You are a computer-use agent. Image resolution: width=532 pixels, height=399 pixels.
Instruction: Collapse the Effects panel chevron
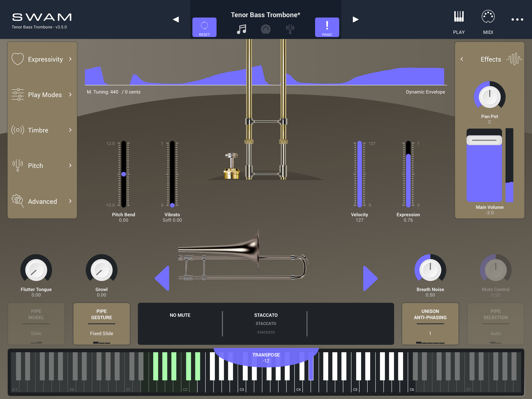point(462,59)
